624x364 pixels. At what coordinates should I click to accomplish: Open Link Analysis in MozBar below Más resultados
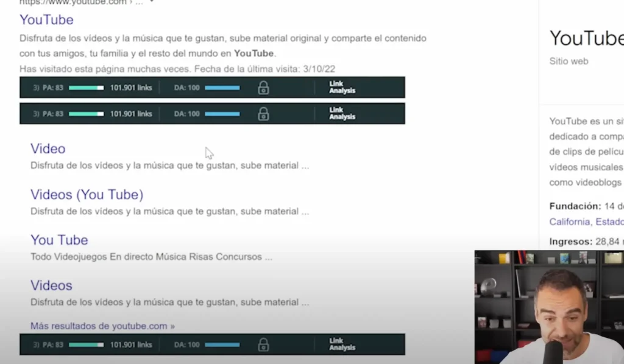tap(342, 344)
